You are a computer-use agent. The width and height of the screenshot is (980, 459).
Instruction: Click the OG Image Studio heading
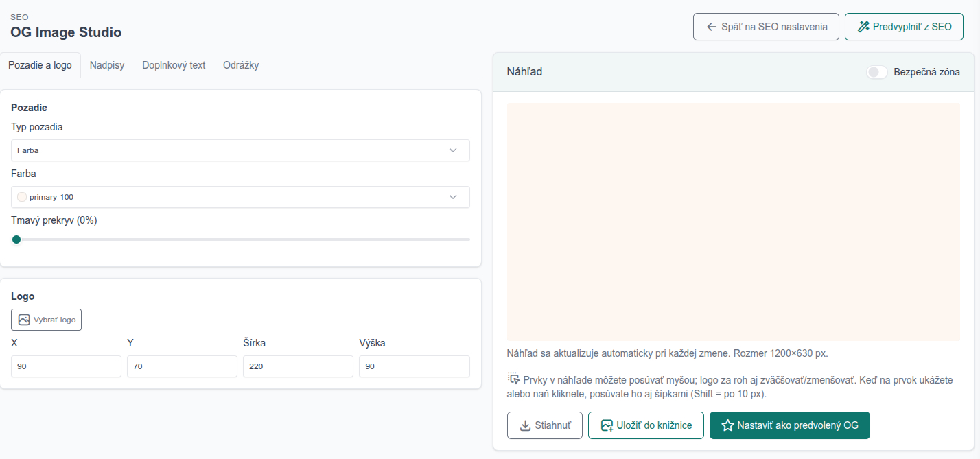click(x=66, y=32)
